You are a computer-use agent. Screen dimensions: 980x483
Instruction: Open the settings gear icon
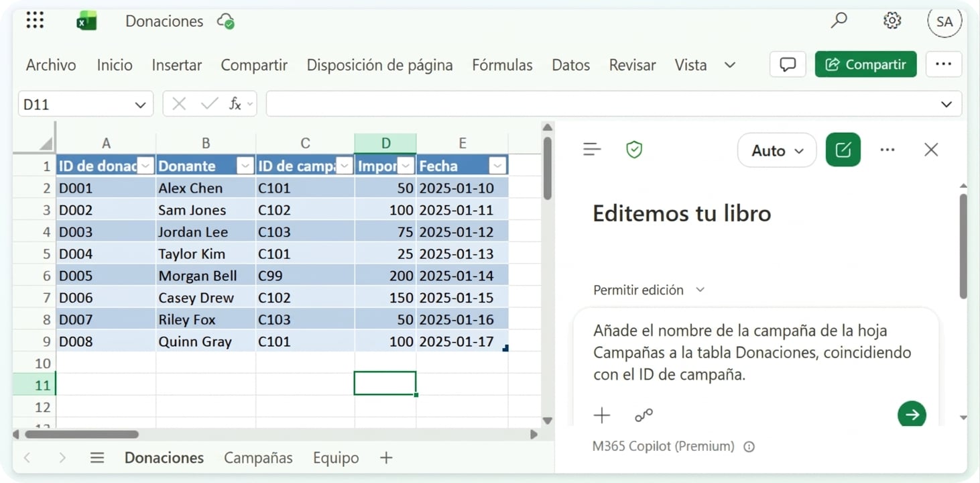click(x=892, y=21)
